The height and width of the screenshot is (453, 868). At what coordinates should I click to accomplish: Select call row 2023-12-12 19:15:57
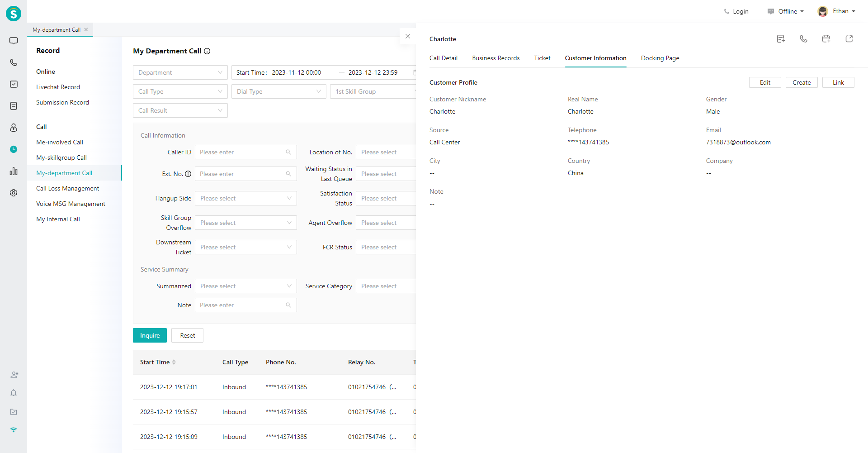(x=274, y=412)
